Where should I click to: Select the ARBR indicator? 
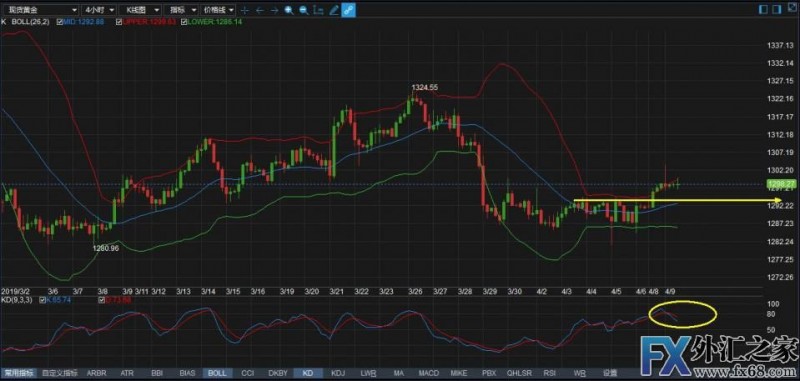point(96,373)
